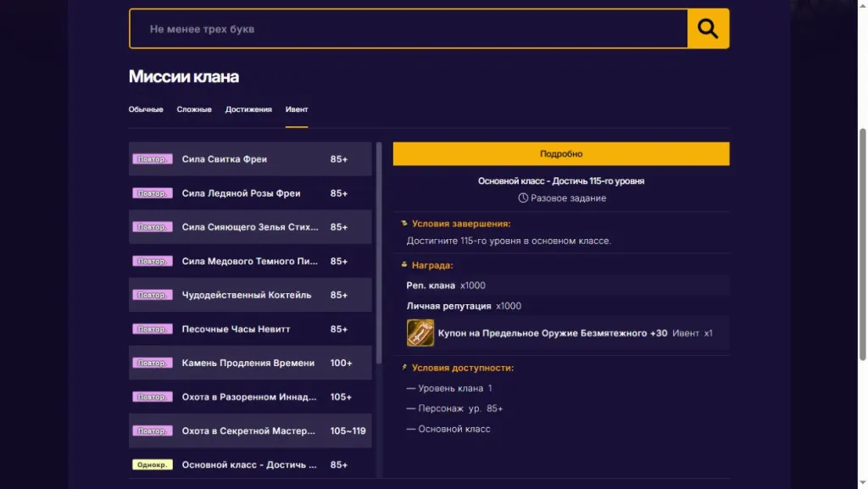868x489 pixels.
Task: Click the search field placeholder text
Action: [x=202, y=30]
